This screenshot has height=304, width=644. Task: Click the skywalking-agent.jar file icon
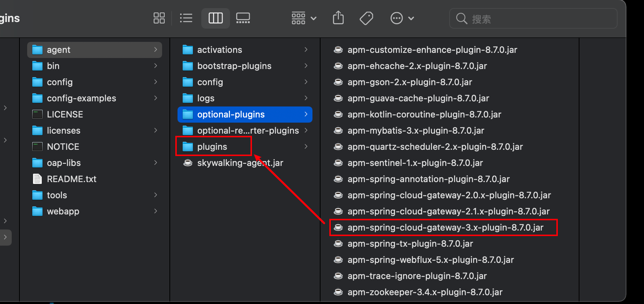pyautogui.click(x=188, y=163)
